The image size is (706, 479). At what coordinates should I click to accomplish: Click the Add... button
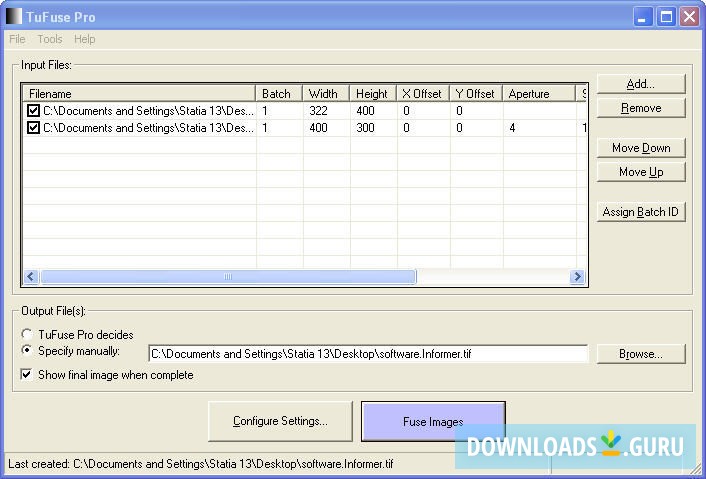[x=641, y=84]
